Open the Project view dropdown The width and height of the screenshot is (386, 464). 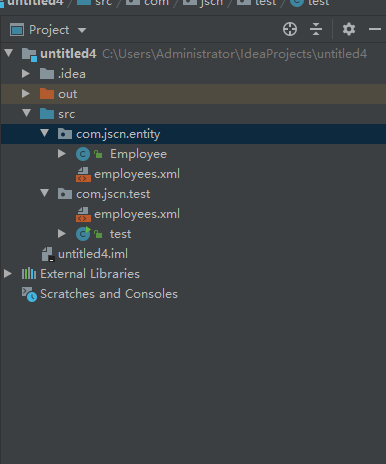(x=48, y=30)
